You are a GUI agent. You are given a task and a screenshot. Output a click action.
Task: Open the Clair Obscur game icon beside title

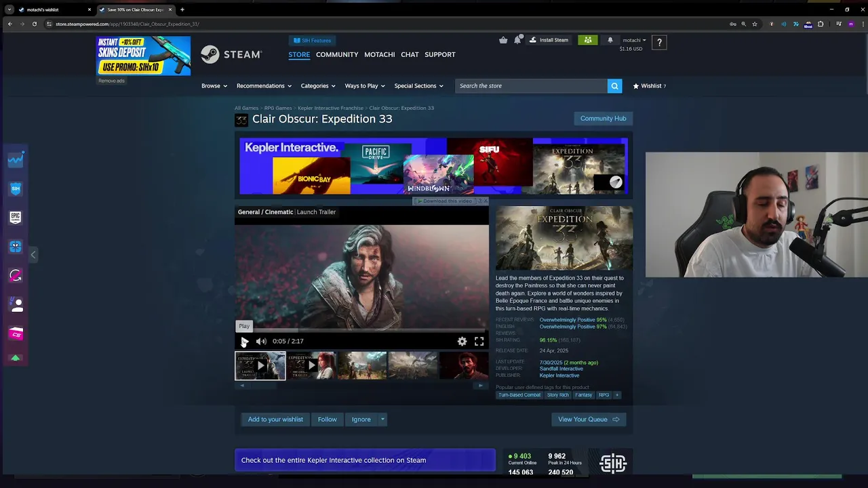click(x=241, y=120)
